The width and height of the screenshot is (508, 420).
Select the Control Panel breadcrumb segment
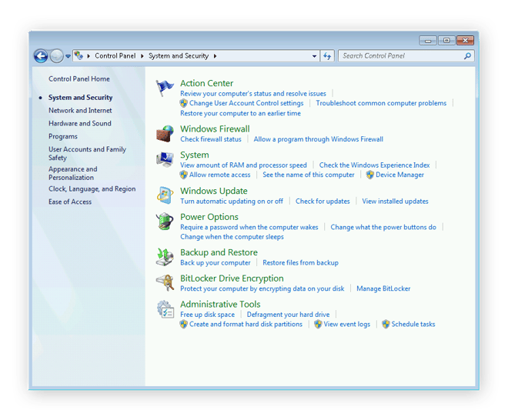click(115, 56)
